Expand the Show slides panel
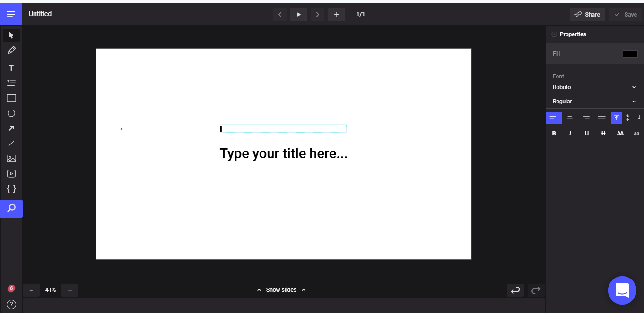This screenshot has height=313, width=644. point(281,290)
